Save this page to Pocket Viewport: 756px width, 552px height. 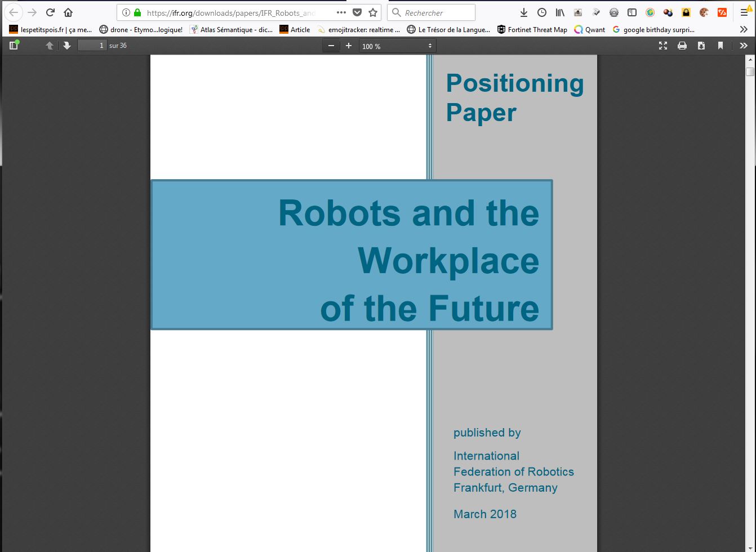(357, 12)
